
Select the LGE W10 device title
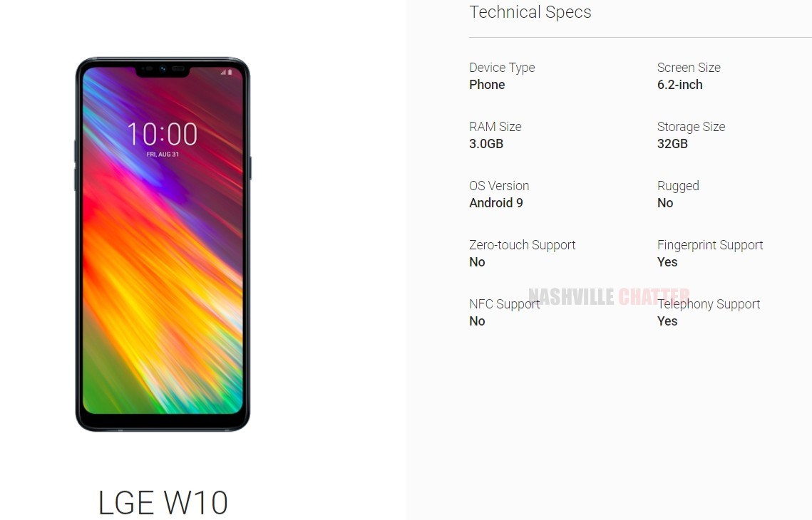click(163, 502)
